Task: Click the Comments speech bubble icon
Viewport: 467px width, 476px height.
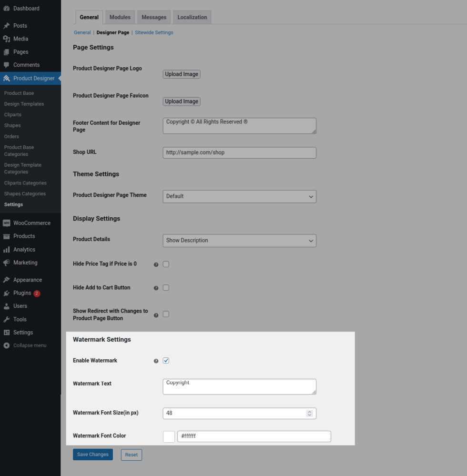Action: click(x=6, y=65)
